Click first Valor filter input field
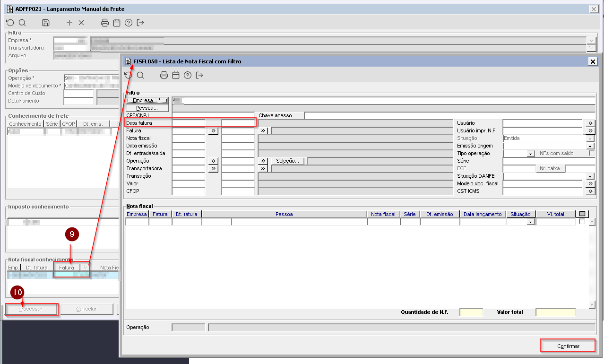The image size is (604, 364). pyautogui.click(x=189, y=183)
